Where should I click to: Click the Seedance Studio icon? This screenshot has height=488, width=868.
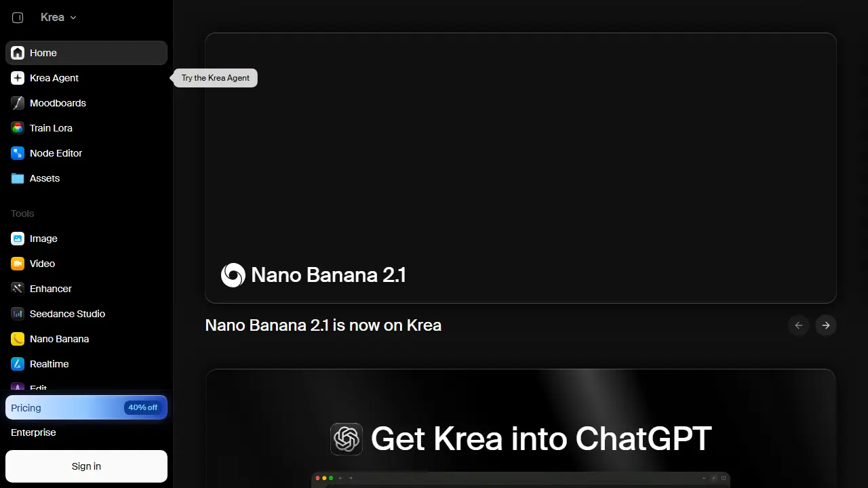click(x=18, y=314)
